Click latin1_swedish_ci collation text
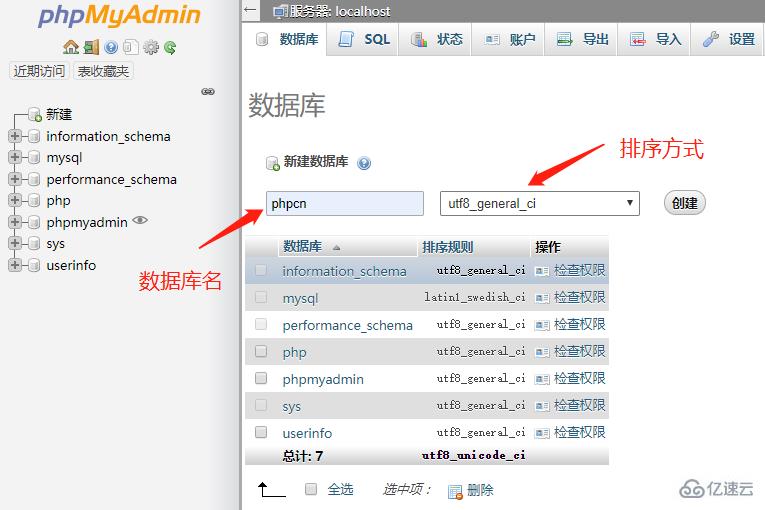The width and height of the screenshot is (765, 510). coord(475,297)
